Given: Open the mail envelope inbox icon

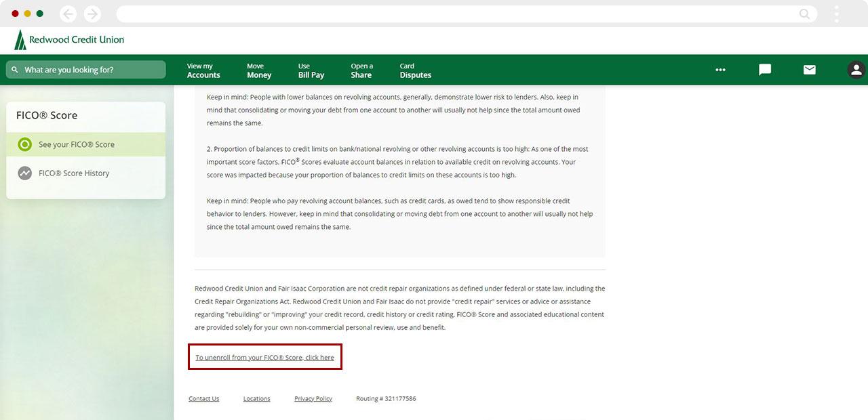Looking at the screenshot, I should 809,70.
